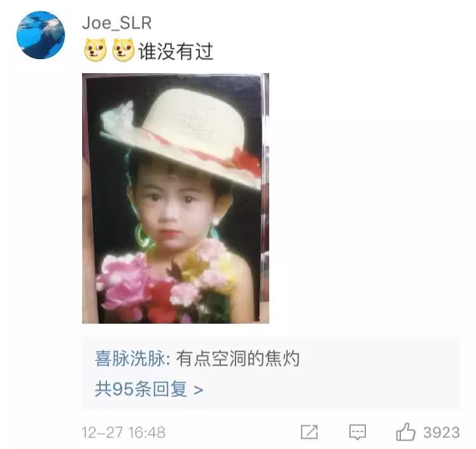Tap the red flower on the hat
This screenshot has height=449, width=476.
[246, 162]
